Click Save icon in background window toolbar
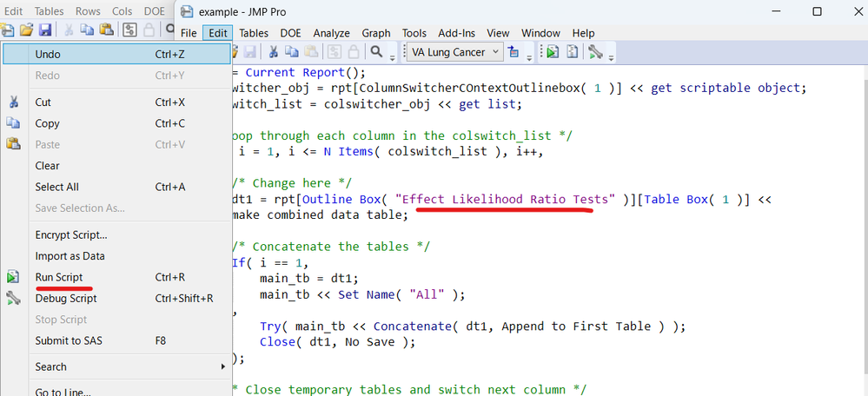The image size is (868, 396). coord(45,30)
